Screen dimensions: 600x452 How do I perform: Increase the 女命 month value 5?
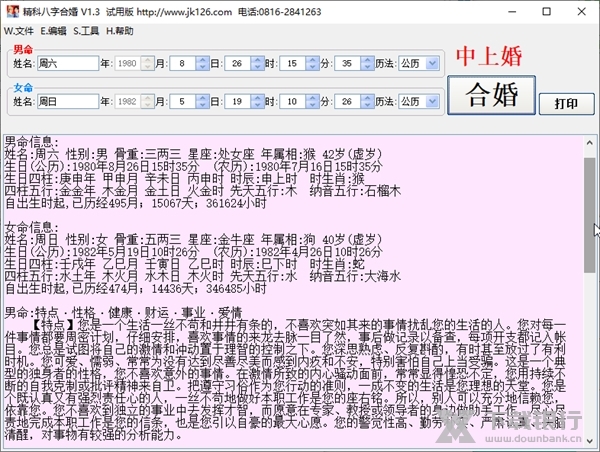202,98
